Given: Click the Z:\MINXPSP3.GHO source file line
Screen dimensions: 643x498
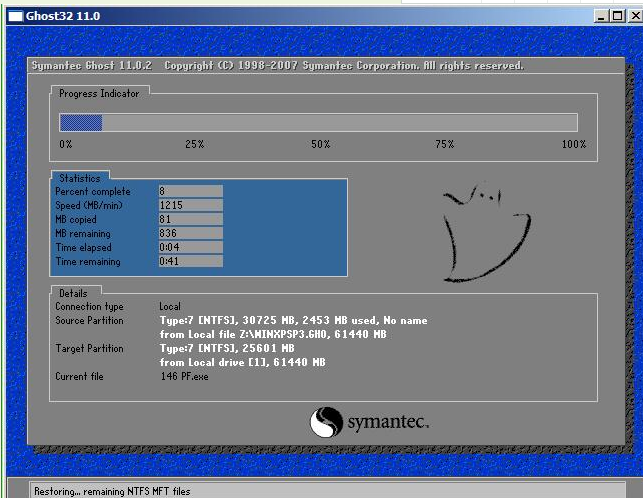Looking at the screenshot, I should point(273,334).
